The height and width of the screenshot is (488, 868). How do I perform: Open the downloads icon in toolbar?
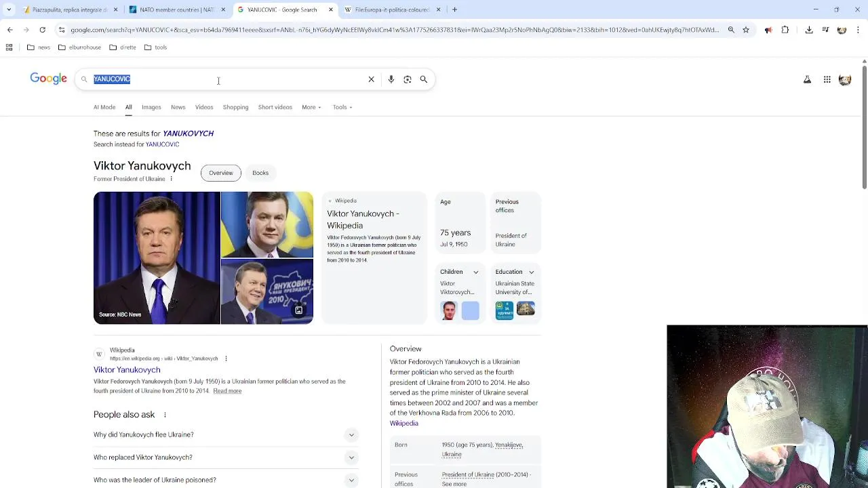coord(809,30)
